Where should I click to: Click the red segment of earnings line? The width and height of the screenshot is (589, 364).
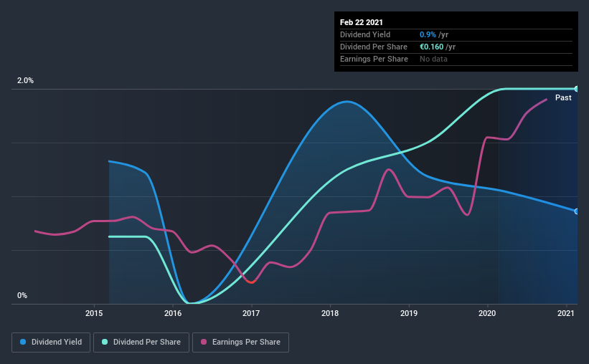(252, 282)
